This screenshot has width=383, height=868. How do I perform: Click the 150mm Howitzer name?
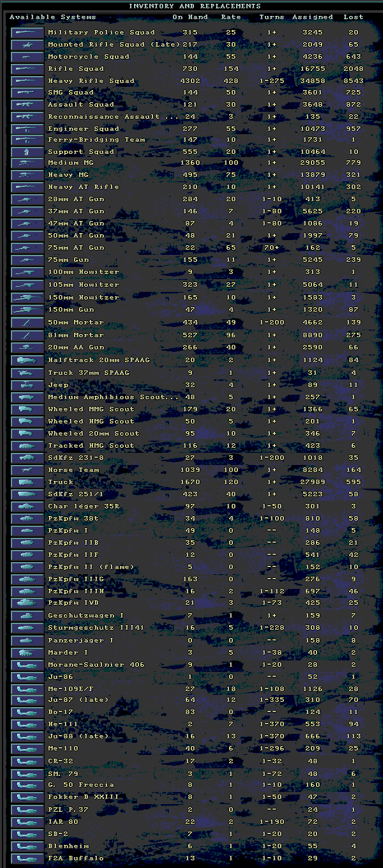coord(84,298)
